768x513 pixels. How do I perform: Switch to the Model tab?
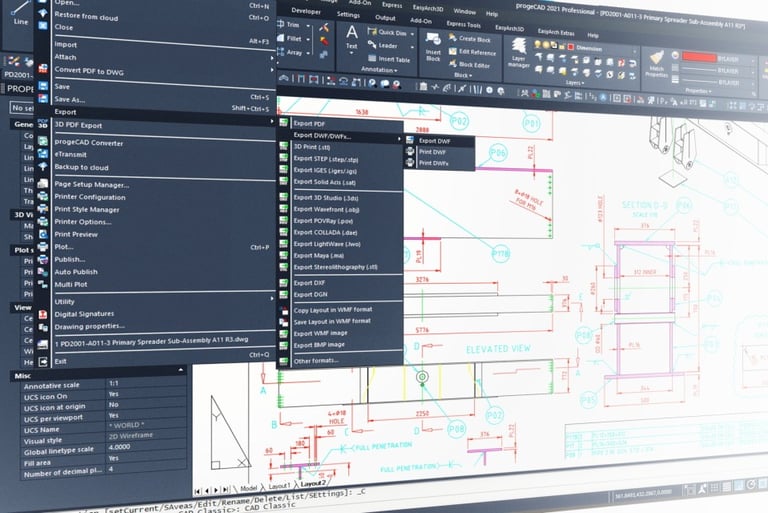click(x=248, y=488)
